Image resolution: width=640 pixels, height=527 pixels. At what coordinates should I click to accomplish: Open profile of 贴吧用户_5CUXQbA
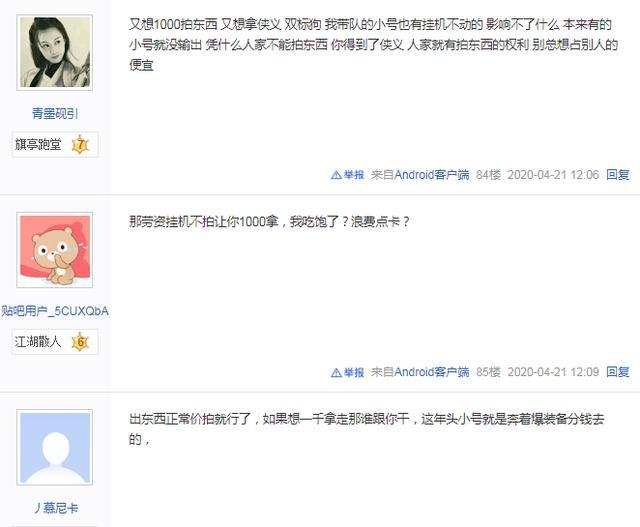[55, 311]
